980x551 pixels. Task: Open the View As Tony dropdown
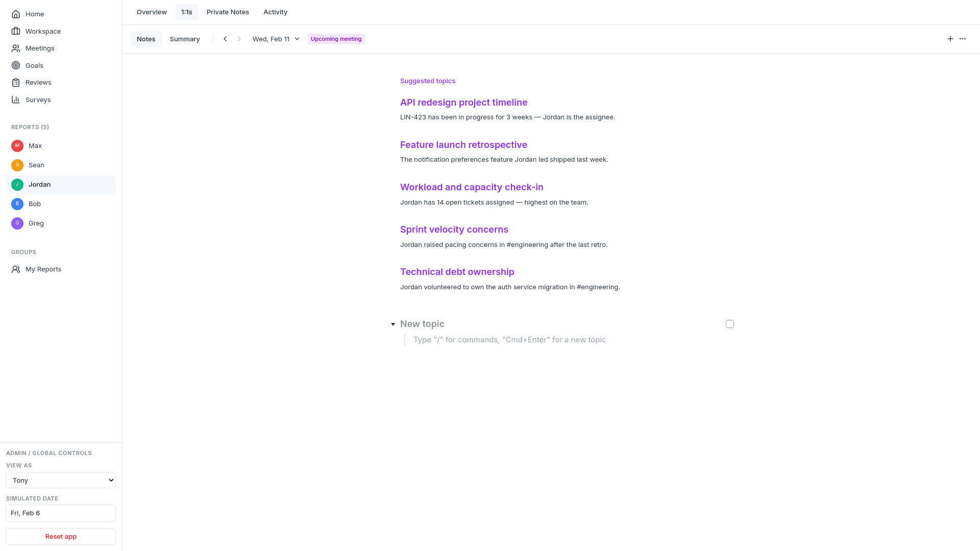(x=61, y=480)
